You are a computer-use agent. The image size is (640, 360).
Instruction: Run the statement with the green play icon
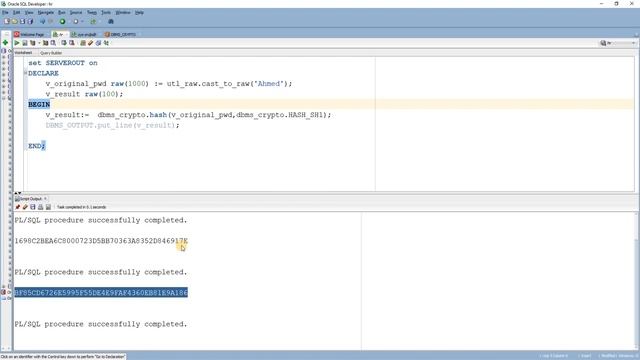[17, 43]
